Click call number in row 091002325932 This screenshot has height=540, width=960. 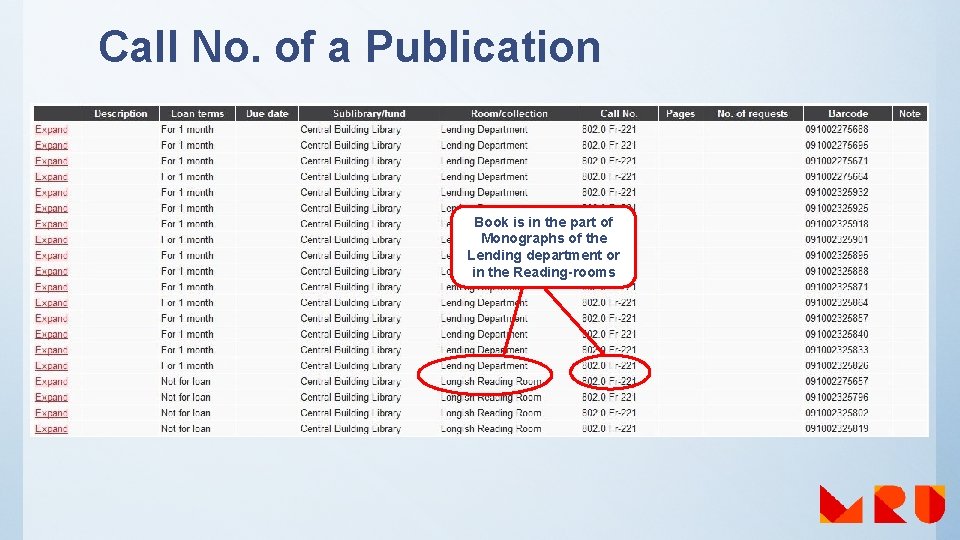pos(609,193)
